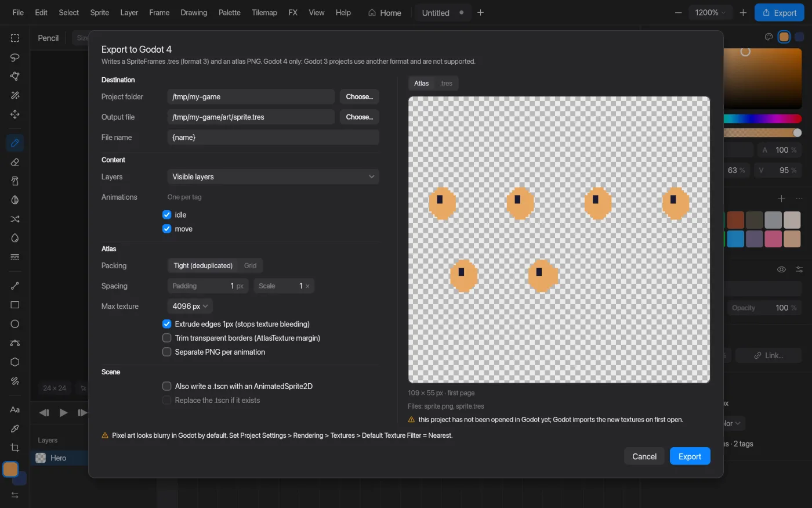Select the shuffle-arrows tool icon
This screenshot has width=812, height=508.
15,219
